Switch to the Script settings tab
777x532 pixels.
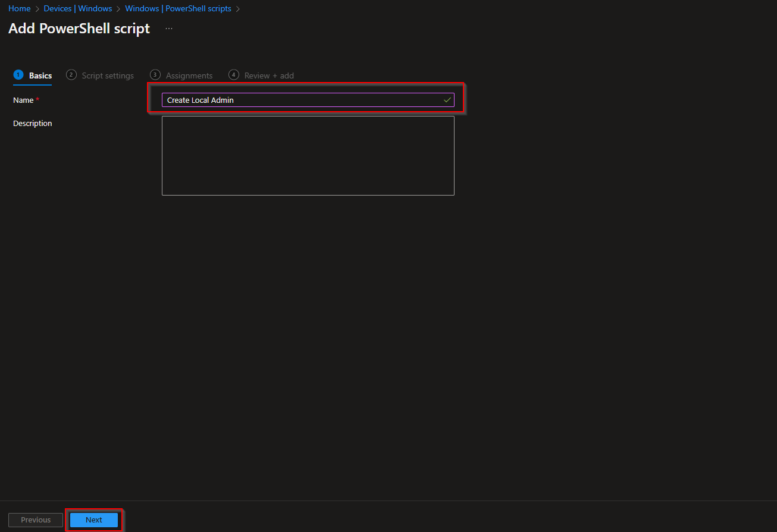point(108,75)
